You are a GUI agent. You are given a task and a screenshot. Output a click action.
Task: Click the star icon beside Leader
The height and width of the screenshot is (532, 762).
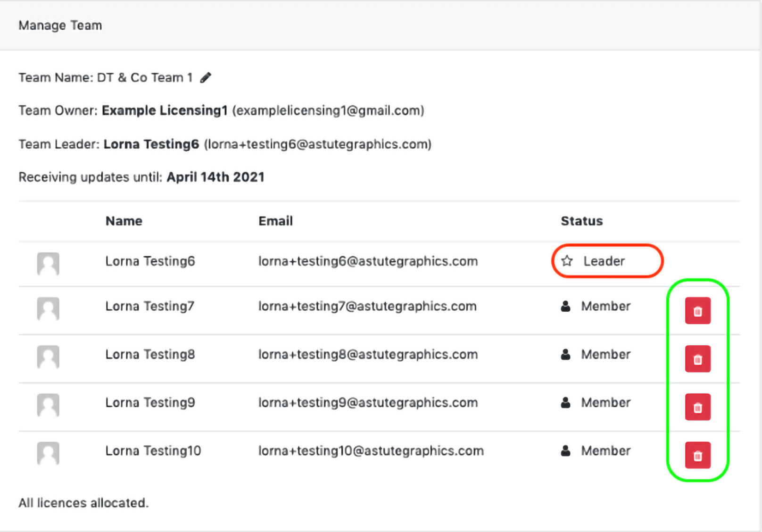[567, 261]
